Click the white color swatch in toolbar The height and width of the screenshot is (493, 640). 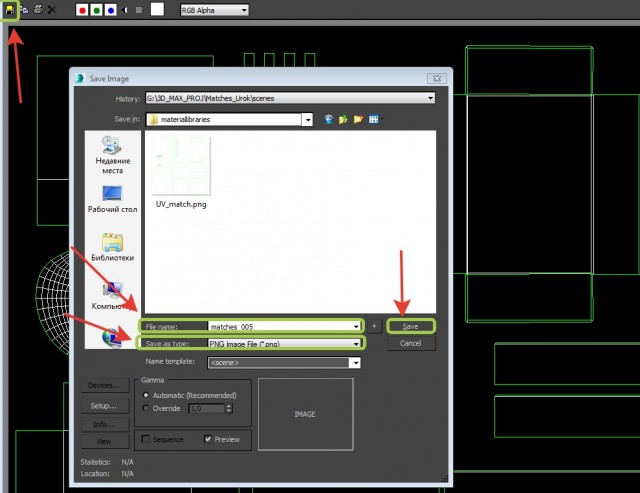pyautogui.click(x=157, y=9)
